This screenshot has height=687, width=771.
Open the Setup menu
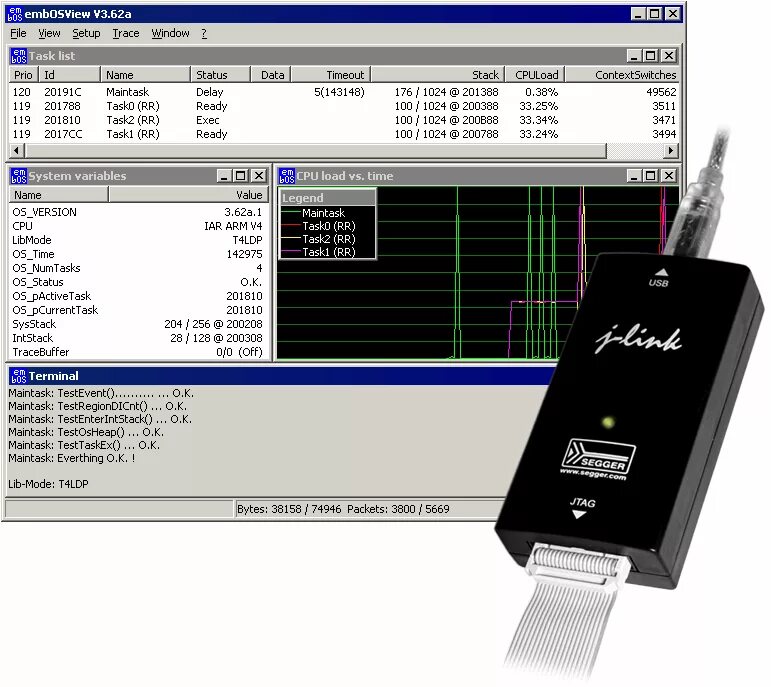pyautogui.click(x=86, y=33)
